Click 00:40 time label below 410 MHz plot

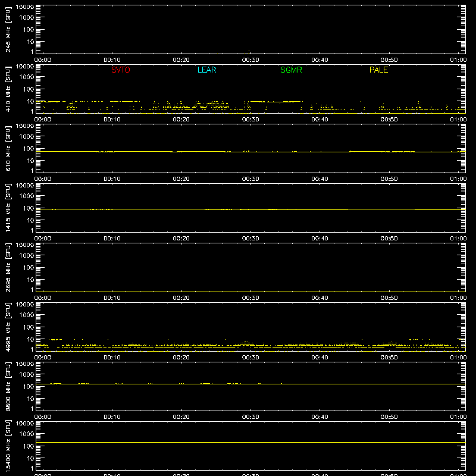click(320, 120)
